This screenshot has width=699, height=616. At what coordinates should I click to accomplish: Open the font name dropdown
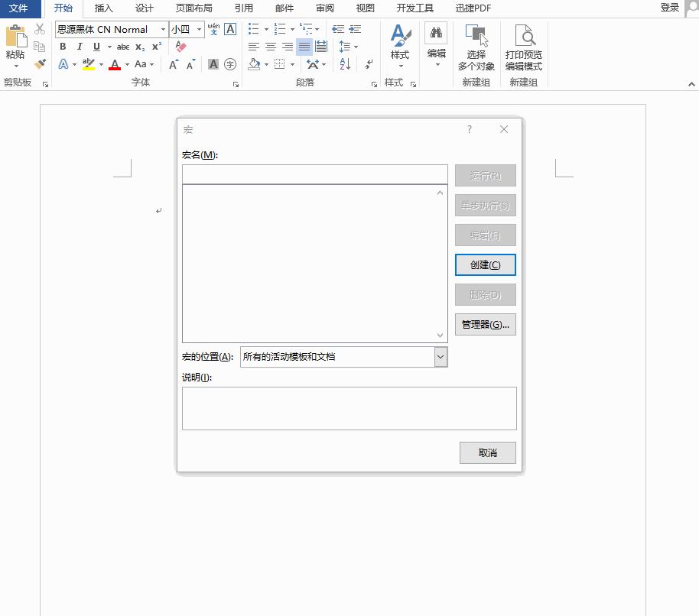pos(163,29)
